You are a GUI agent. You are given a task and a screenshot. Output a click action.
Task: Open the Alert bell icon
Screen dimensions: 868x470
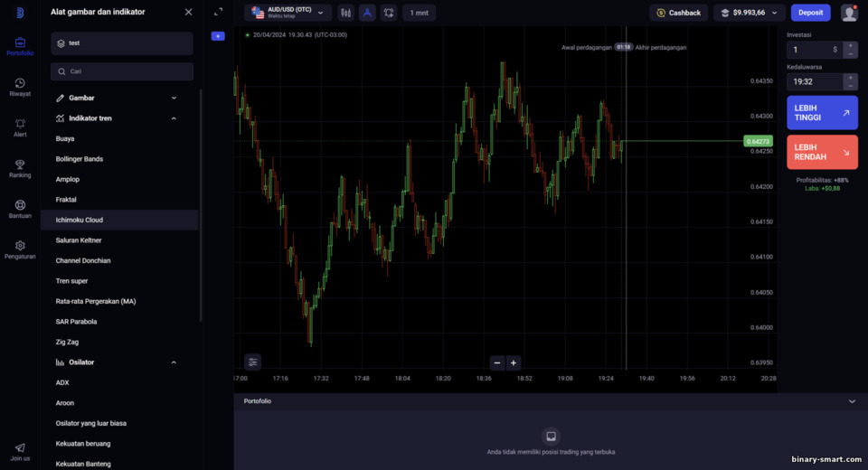[x=20, y=127]
